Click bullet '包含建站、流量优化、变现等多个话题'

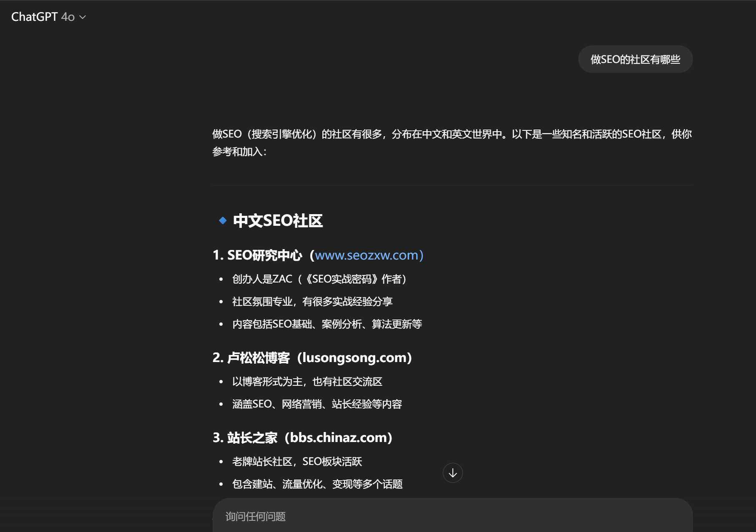pyautogui.click(x=317, y=484)
